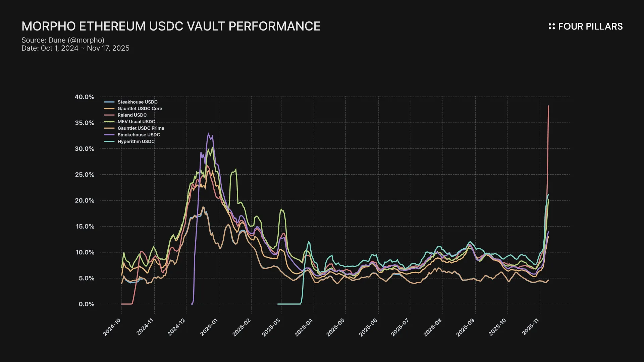
Task: Click the Hyperithm USDC legend color marker
Action: click(109, 141)
